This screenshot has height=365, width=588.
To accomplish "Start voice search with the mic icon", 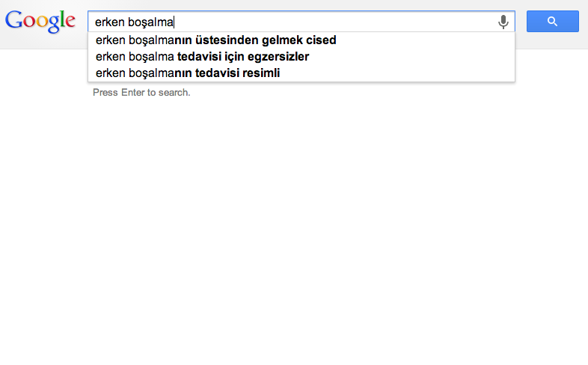I will (x=503, y=22).
